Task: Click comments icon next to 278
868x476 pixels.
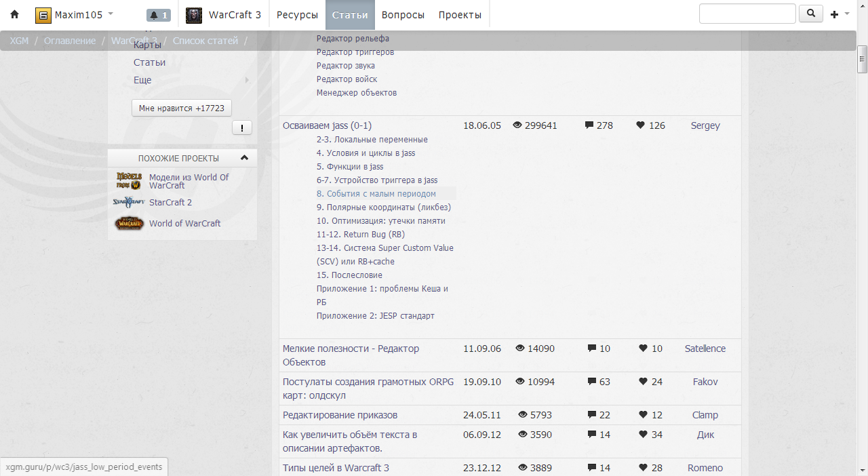Action: [x=589, y=125]
